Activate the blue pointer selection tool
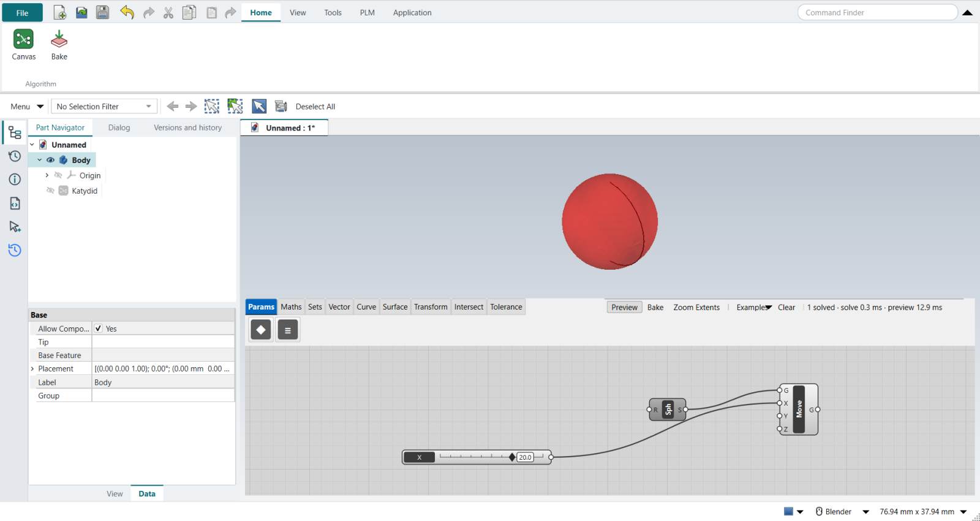Screen dimensions: 980x521 259,106
